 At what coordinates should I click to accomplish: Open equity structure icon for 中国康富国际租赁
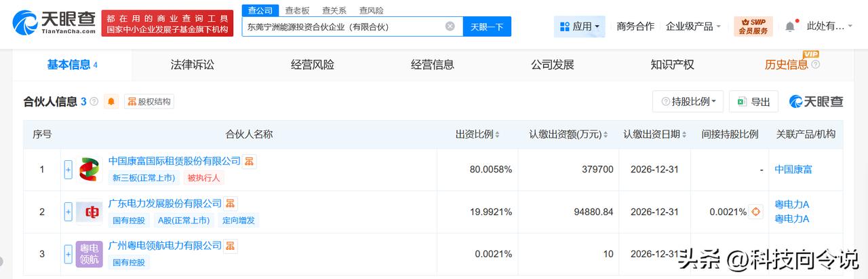click(250, 162)
